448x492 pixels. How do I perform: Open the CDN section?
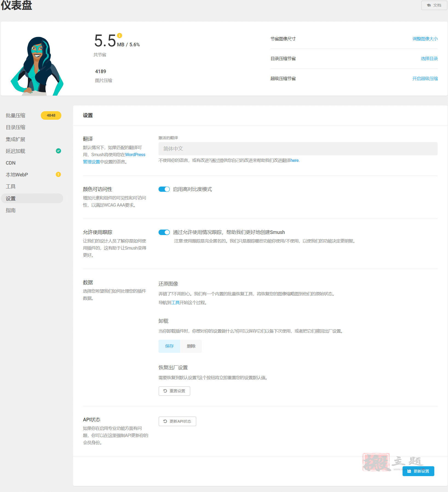click(x=11, y=163)
